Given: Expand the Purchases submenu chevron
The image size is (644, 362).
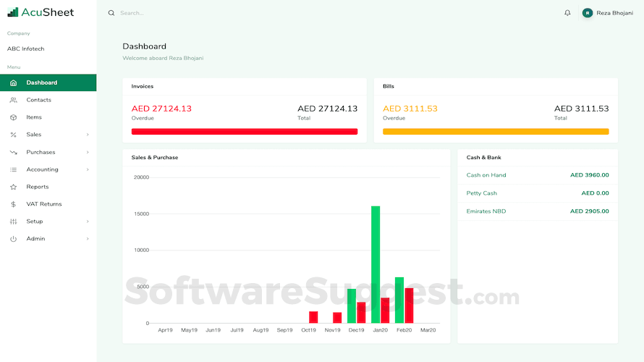Looking at the screenshot, I should point(88,152).
